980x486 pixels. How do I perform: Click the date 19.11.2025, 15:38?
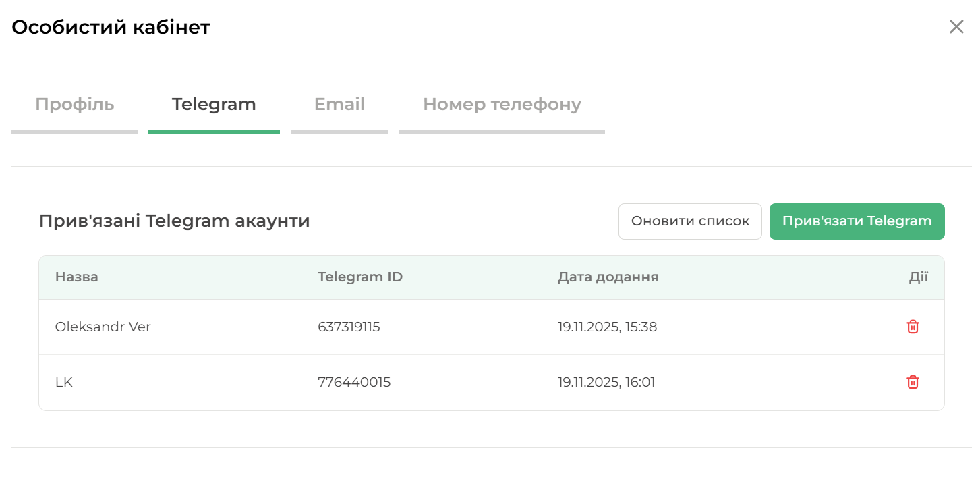click(x=607, y=327)
